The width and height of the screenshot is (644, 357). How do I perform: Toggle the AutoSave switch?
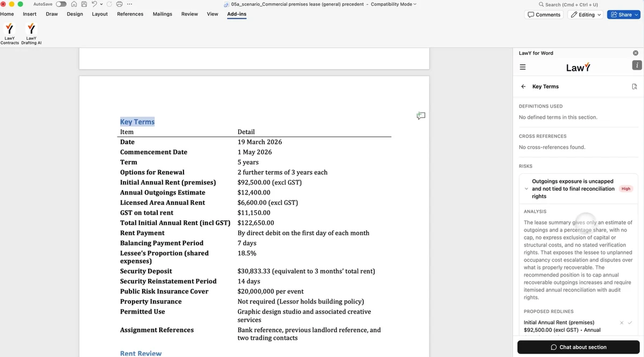click(61, 4)
